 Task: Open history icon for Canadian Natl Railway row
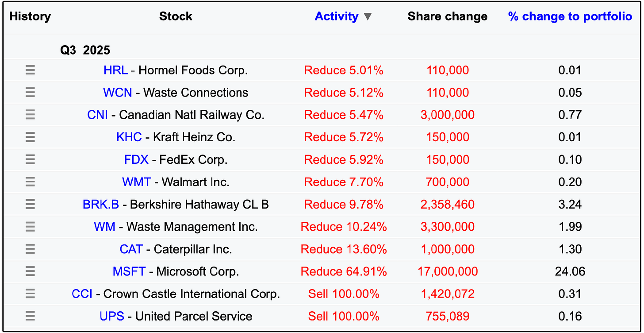[30, 115]
